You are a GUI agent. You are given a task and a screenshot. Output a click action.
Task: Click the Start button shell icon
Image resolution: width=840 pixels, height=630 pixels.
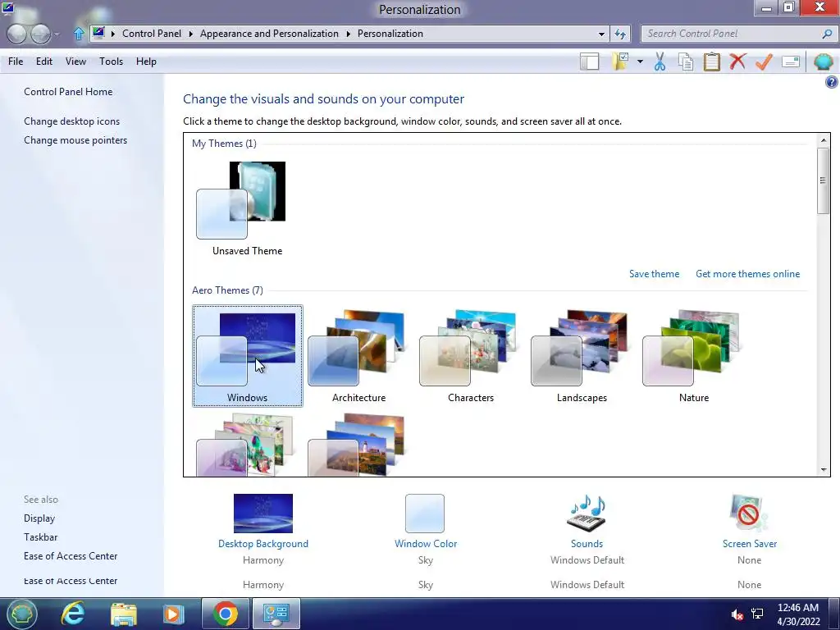(x=21, y=614)
